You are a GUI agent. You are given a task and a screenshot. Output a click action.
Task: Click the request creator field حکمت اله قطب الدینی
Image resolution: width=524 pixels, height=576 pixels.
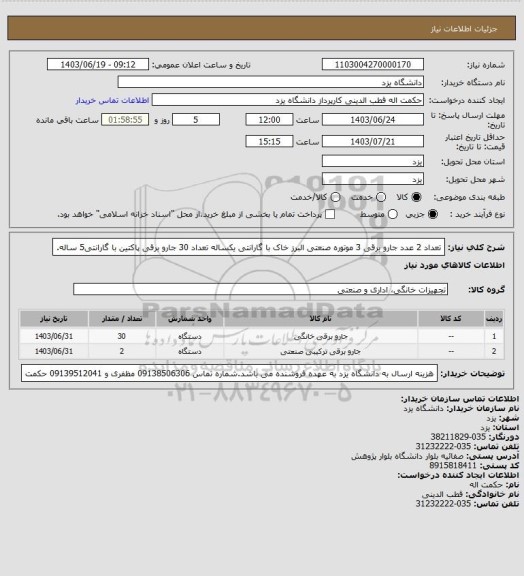point(288,100)
